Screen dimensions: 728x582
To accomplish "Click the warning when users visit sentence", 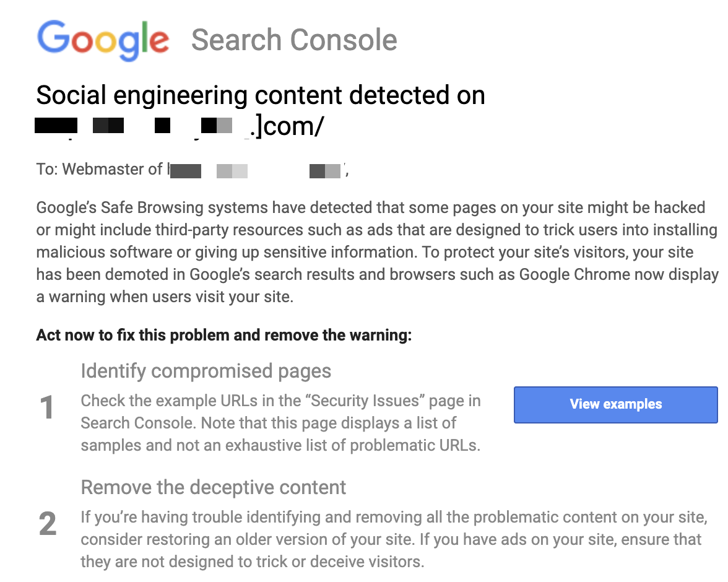I will (165, 297).
